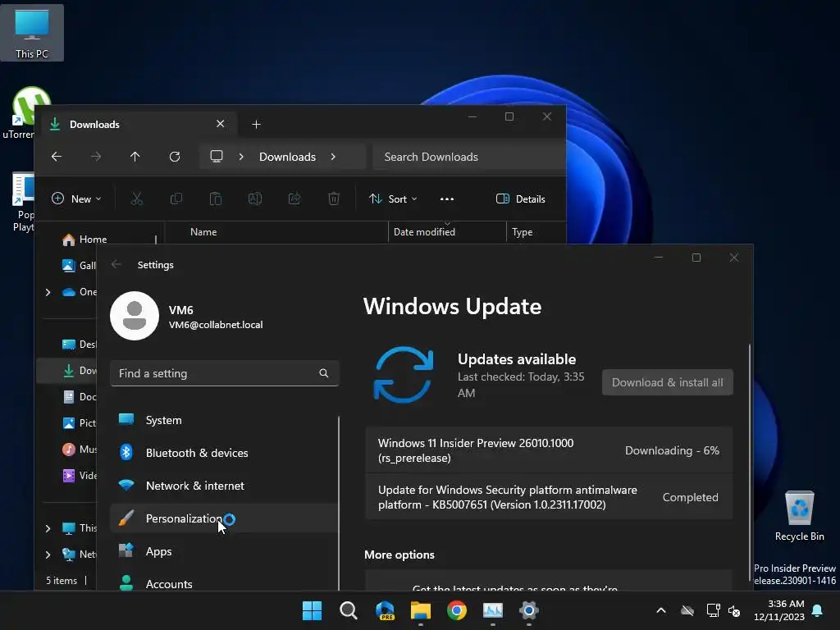Click the volume muted icon in system tray
The width and height of the screenshot is (840, 630).
pyautogui.click(x=734, y=610)
